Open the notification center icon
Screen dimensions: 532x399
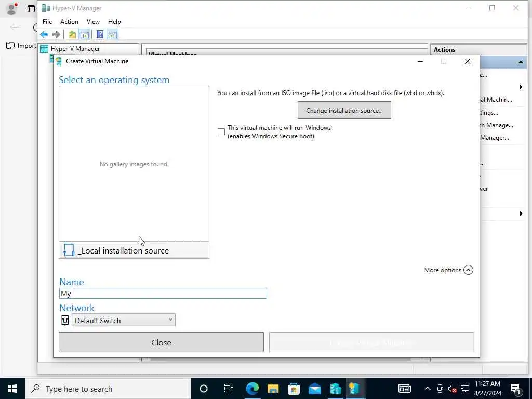(515, 390)
